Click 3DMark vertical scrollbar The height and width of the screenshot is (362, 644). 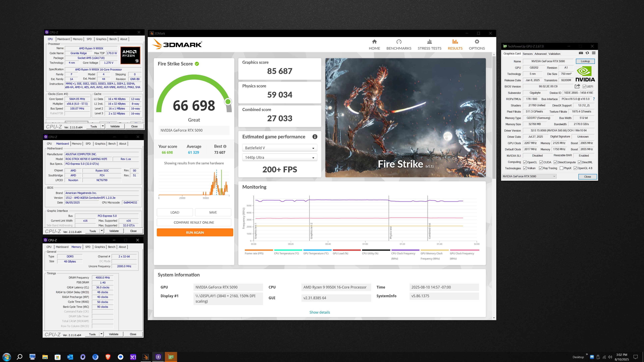tap(494, 117)
